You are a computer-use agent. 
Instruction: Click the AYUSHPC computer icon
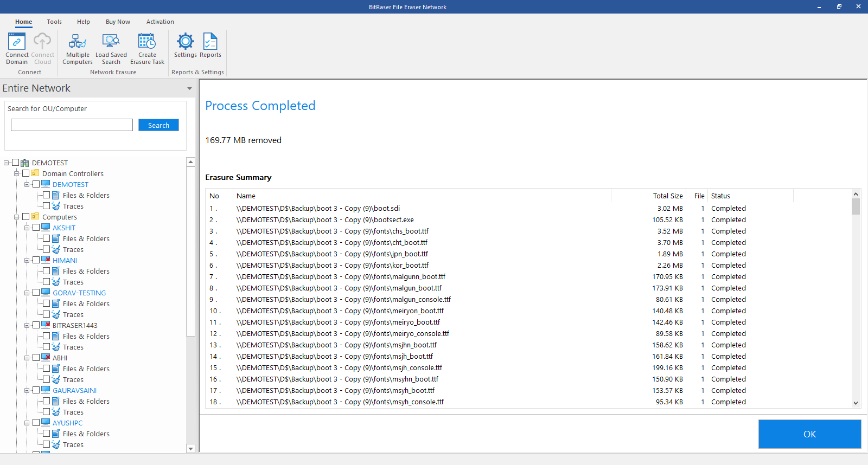pos(46,423)
